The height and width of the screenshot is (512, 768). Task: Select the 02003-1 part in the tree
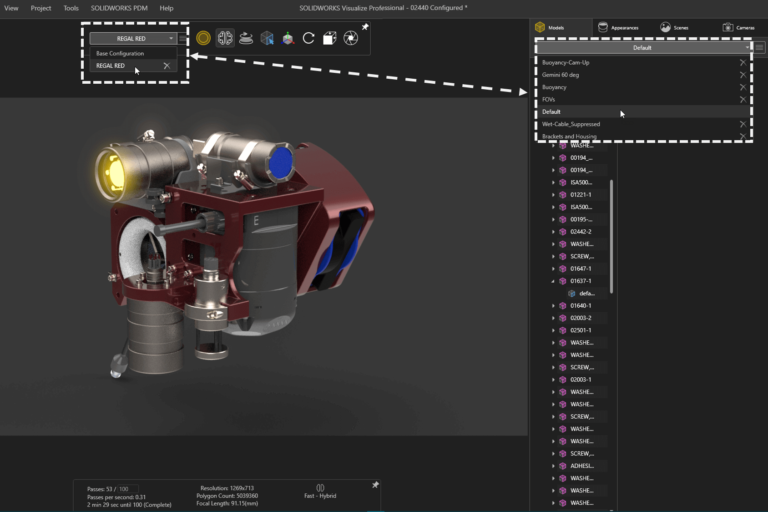click(580, 380)
